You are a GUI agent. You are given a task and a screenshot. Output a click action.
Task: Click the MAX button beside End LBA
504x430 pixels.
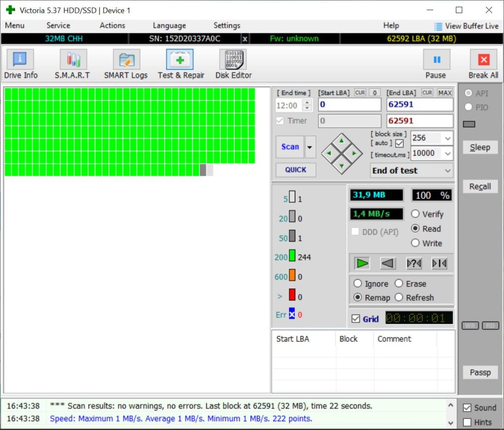(x=445, y=93)
